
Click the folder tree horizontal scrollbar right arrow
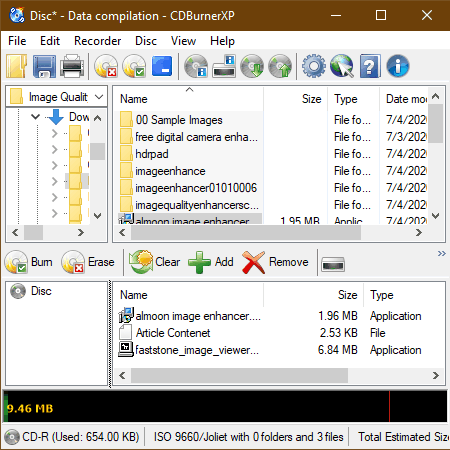(x=81, y=232)
